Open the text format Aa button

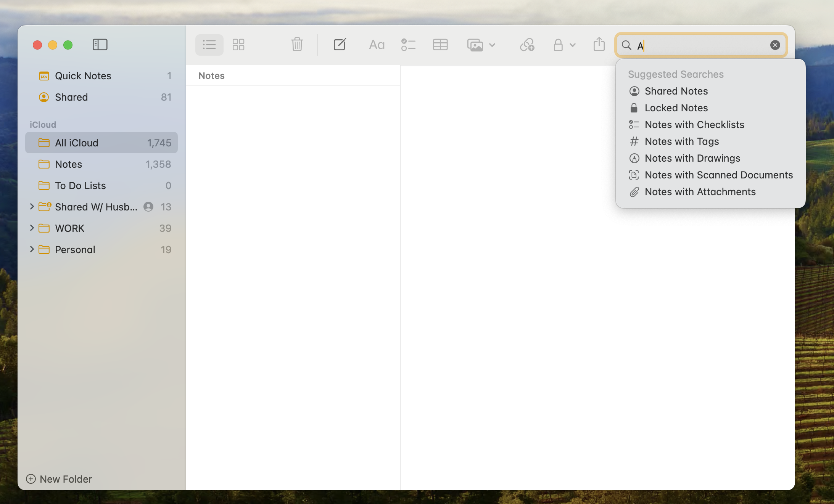pos(377,45)
